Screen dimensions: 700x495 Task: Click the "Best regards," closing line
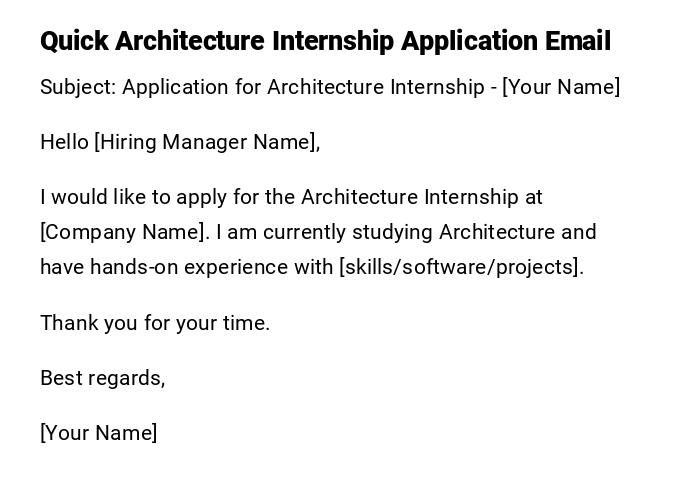pos(102,378)
